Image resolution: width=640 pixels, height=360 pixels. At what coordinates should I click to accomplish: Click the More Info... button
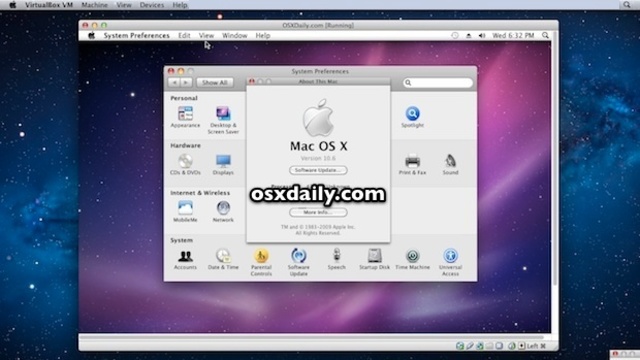[318, 212]
